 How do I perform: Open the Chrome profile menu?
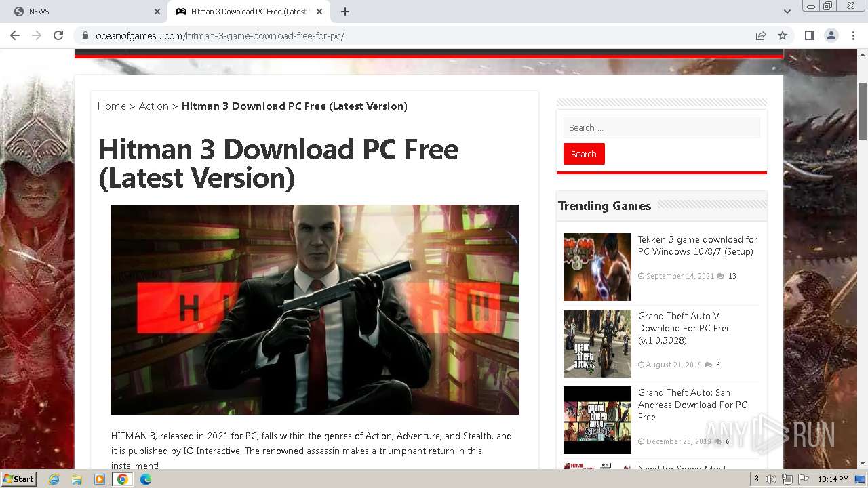click(x=831, y=35)
